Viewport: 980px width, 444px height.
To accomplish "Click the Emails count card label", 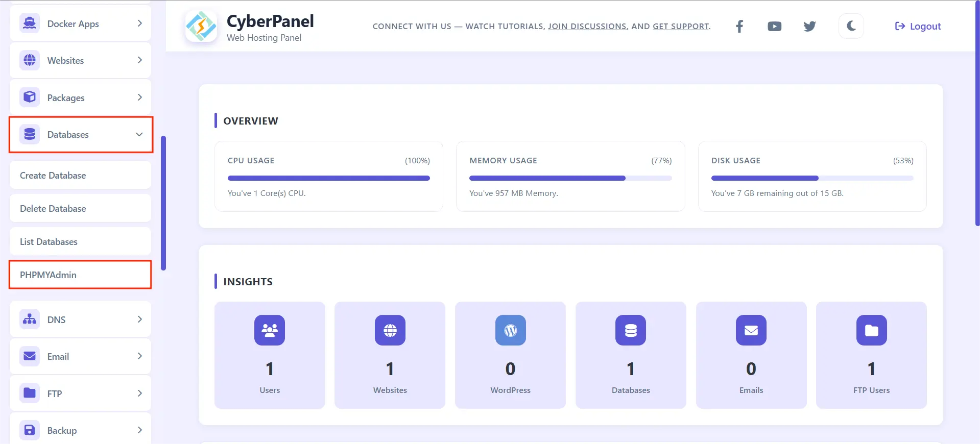I will 751,390.
